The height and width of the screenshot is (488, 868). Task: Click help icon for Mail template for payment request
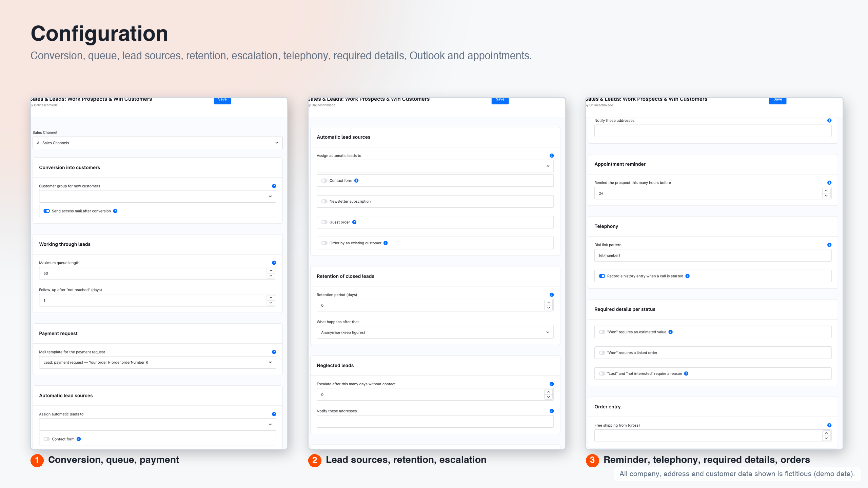[274, 352]
